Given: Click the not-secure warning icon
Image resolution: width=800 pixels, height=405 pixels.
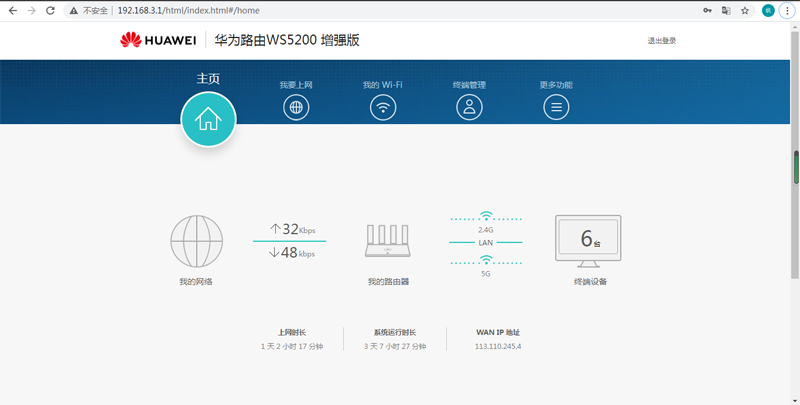Looking at the screenshot, I should tap(74, 10).
